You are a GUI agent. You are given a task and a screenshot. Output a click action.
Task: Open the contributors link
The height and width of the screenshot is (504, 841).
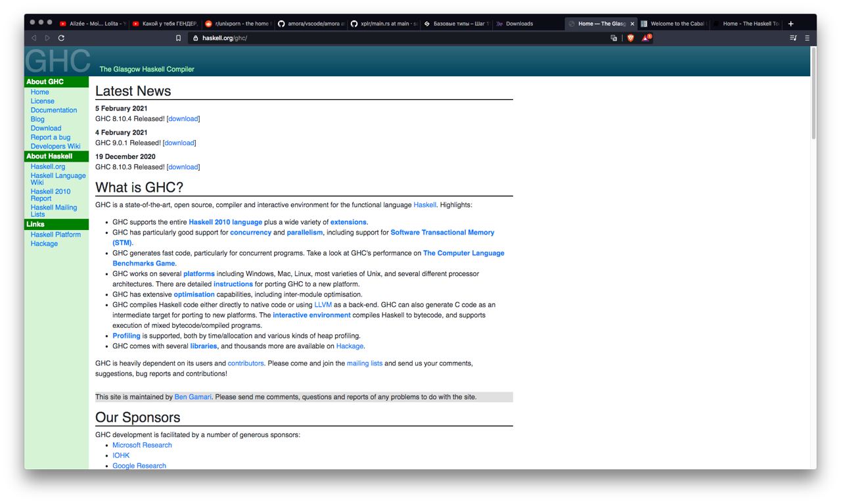[x=246, y=363]
